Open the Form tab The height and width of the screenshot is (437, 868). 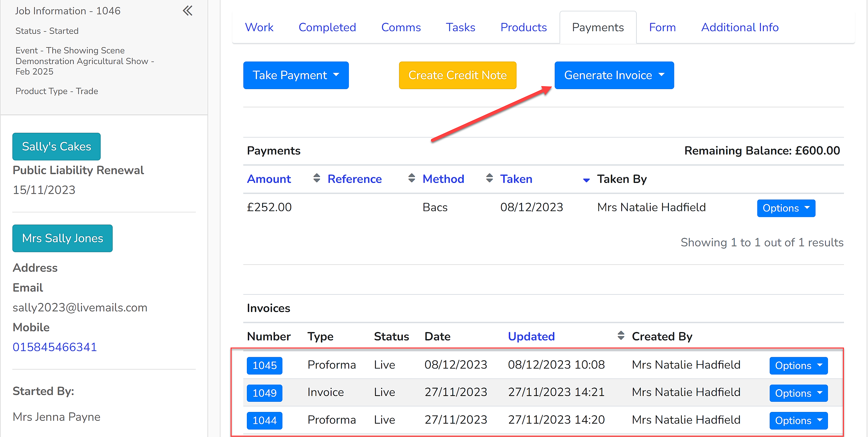click(x=662, y=27)
